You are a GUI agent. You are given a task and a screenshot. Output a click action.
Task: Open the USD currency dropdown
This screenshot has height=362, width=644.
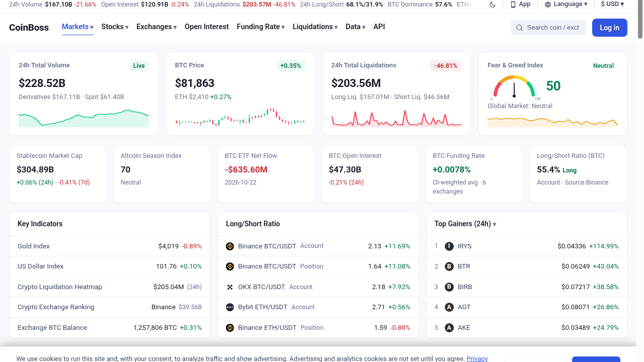pos(612,4)
